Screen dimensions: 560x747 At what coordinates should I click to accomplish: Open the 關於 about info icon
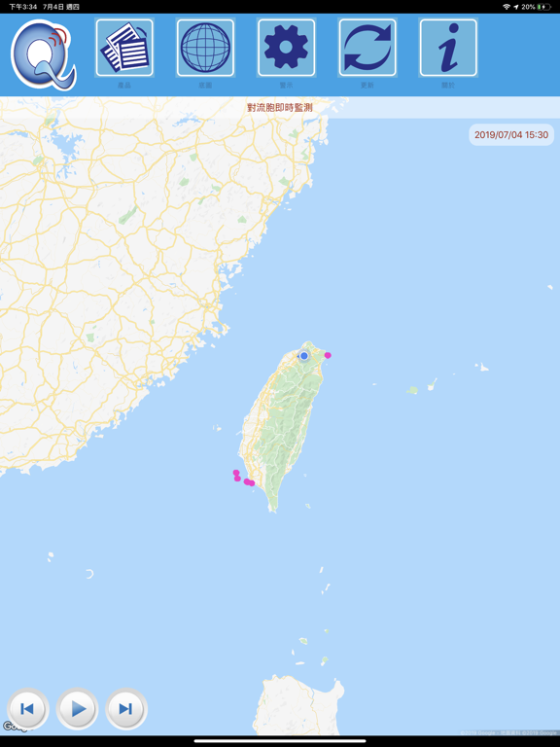click(x=448, y=48)
